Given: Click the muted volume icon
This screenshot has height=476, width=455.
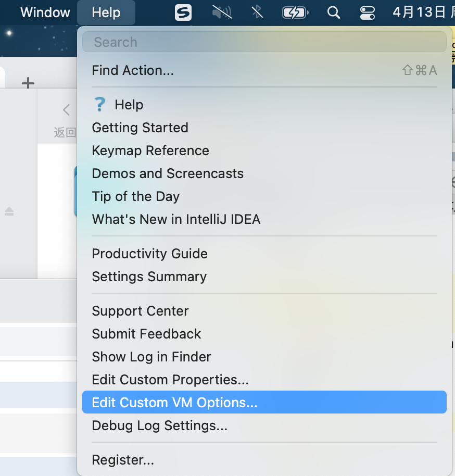Looking at the screenshot, I should [x=222, y=12].
